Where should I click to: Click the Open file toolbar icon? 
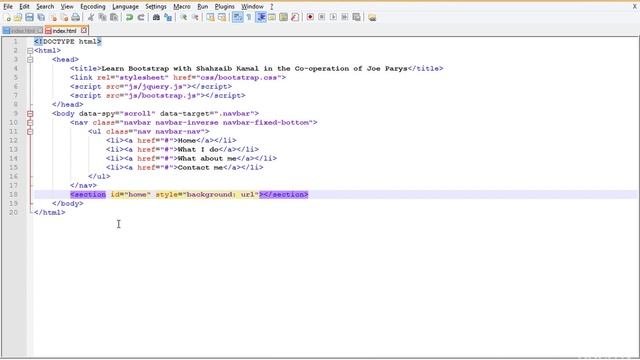[18, 17]
